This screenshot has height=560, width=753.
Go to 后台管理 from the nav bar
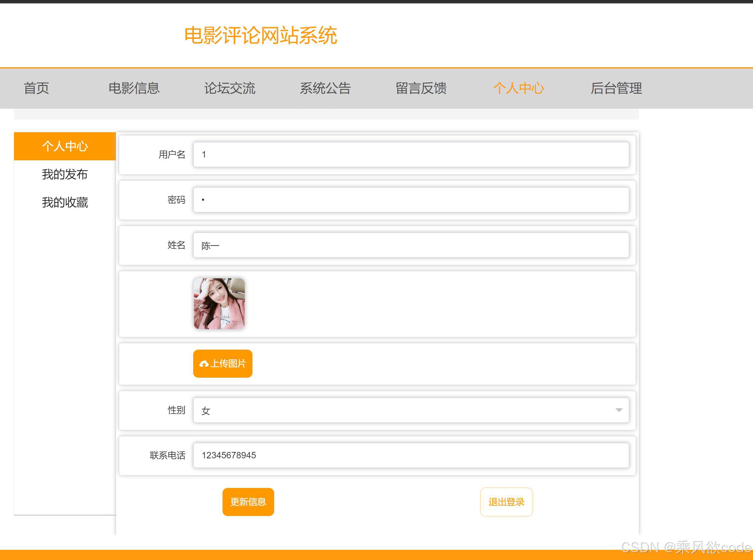[616, 88]
